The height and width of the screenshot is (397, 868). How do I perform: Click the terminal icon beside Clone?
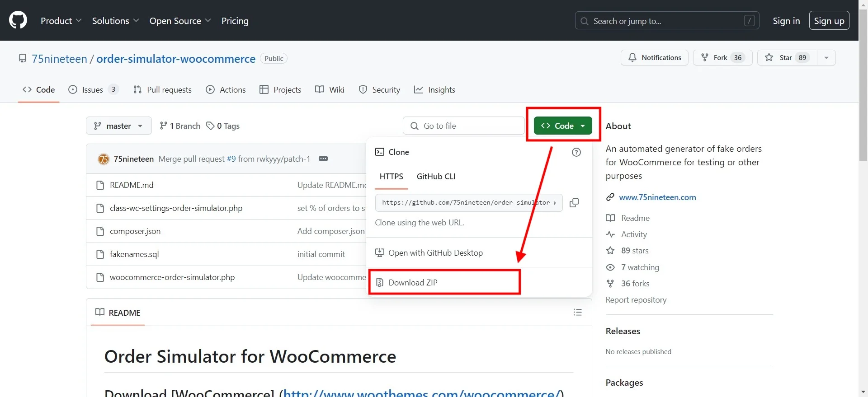point(380,152)
